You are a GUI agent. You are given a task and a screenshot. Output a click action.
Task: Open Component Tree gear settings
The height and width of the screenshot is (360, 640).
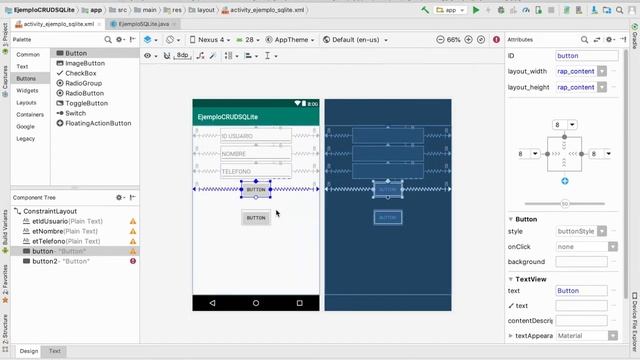click(120, 198)
